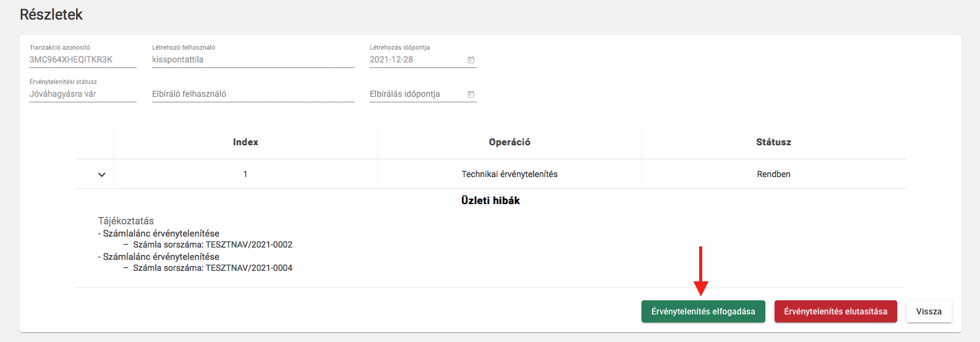The height and width of the screenshot is (342, 980).
Task: Select Létrehozó felhasználó field kisspontattila
Action: 253,59
